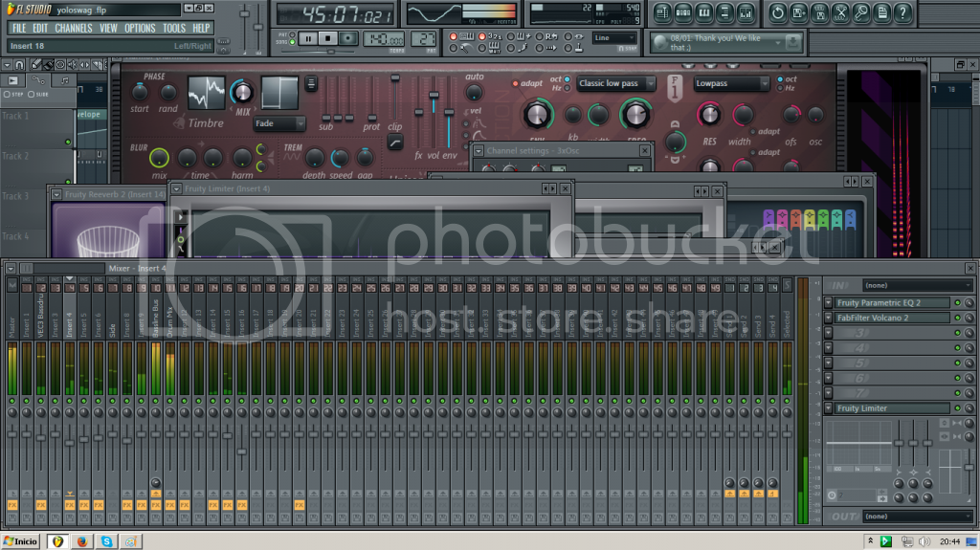Open the TOOLS menu
The height and width of the screenshot is (550, 980).
point(174,28)
